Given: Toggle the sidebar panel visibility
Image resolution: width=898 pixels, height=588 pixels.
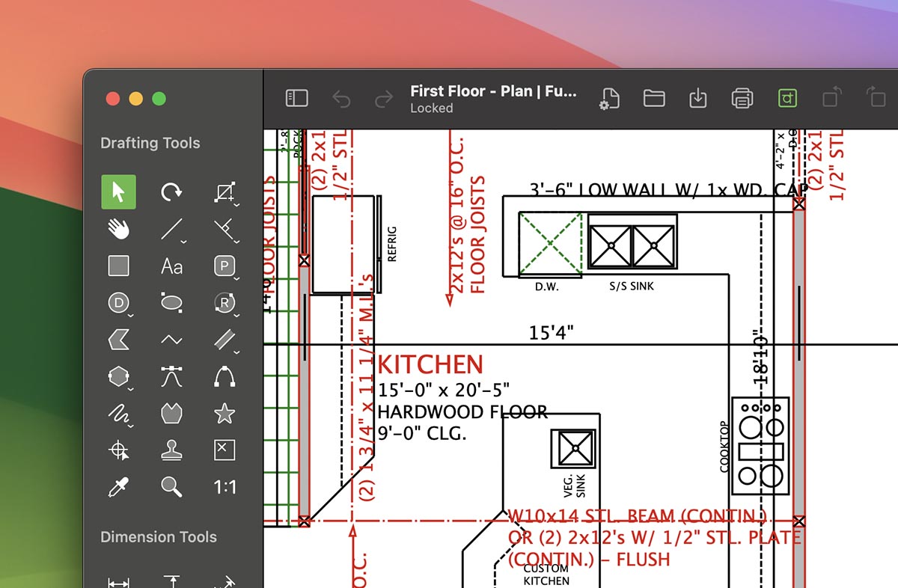Looking at the screenshot, I should coord(297,99).
